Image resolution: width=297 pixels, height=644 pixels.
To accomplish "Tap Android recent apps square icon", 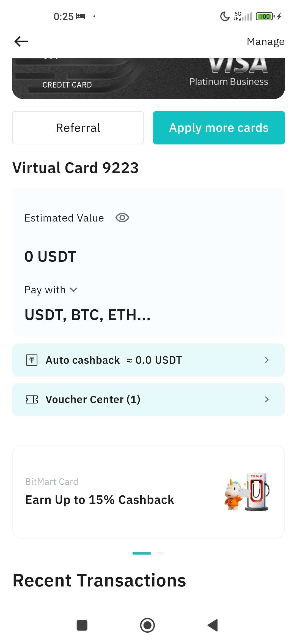I will click(82, 625).
